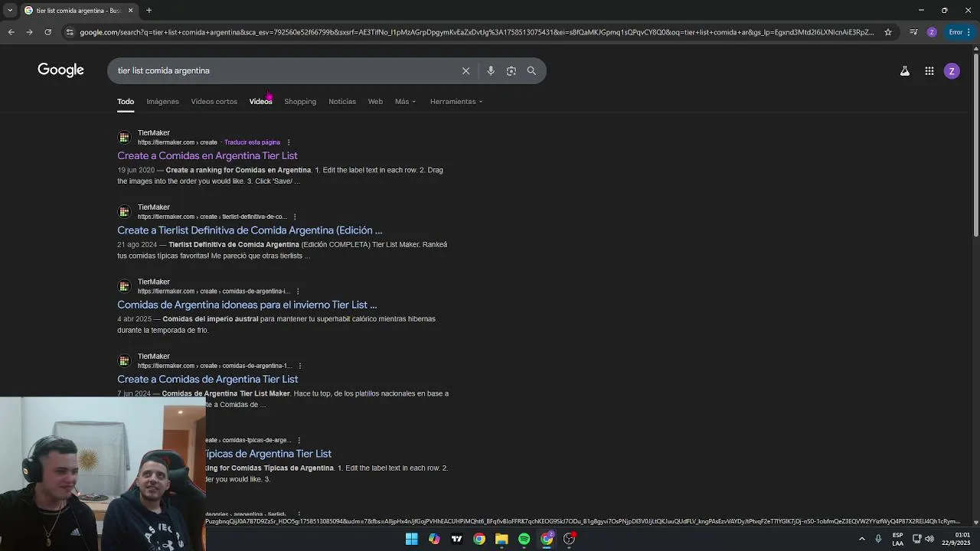View site information icon in address bar
This screenshot has height=551, width=980.
click(x=70, y=32)
